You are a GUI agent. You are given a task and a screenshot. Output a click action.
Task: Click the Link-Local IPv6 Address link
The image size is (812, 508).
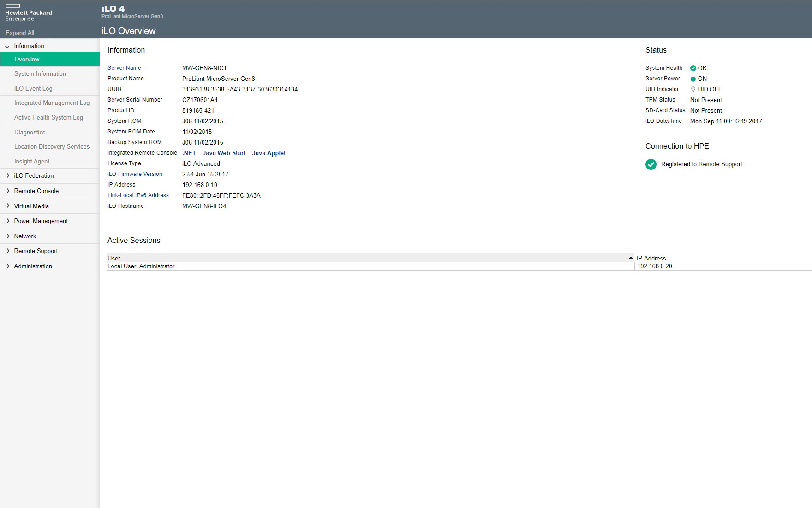coord(138,195)
